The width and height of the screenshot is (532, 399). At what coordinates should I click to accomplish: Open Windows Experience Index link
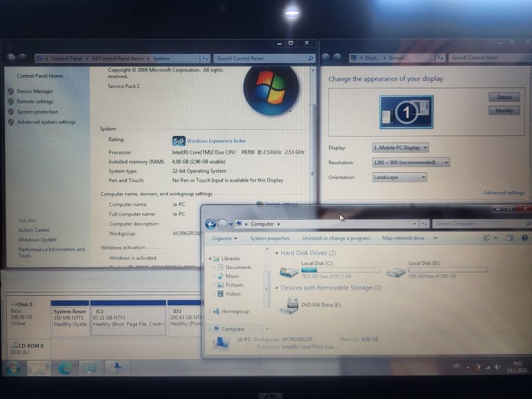coord(216,141)
